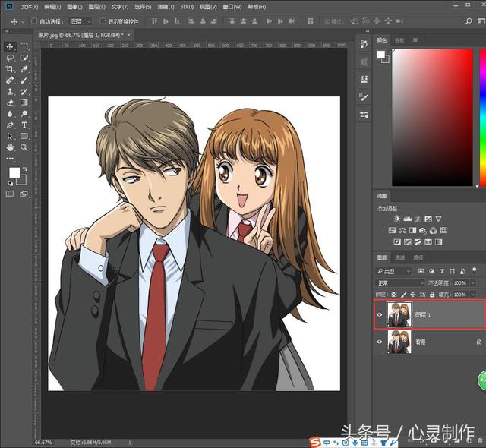Open the 图层 auto-select target dropdown
Screen dimensions: 486x448
click(x=80, y=21)
